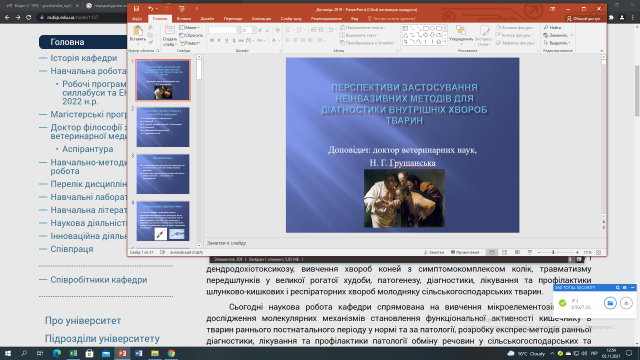The image size is (640, 360).
Task: Use the Format Painter brush icon
Action: click(150, 42)
